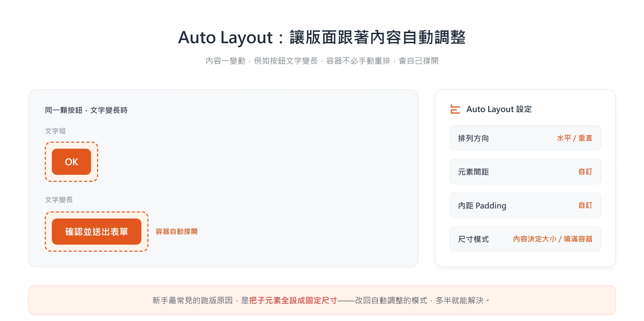Select the 元素間距 setting row
Image resolution: width=644 pixels, height=321 pixels.
[x=525, y=172]
